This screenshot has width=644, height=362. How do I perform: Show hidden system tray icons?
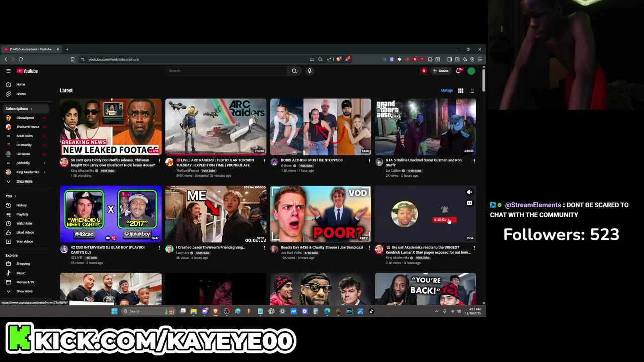(436, 311)
